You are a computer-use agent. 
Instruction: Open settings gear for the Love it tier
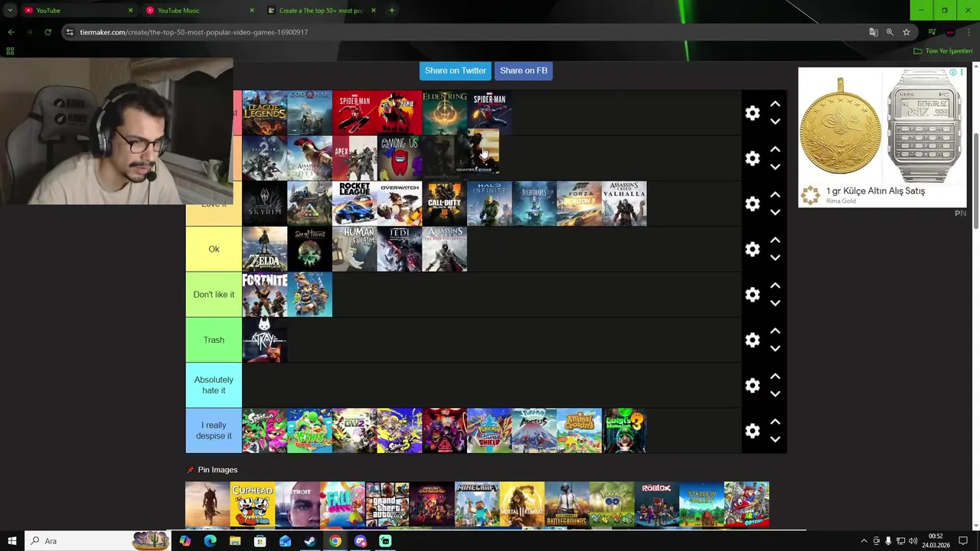[x=753, y=204]
